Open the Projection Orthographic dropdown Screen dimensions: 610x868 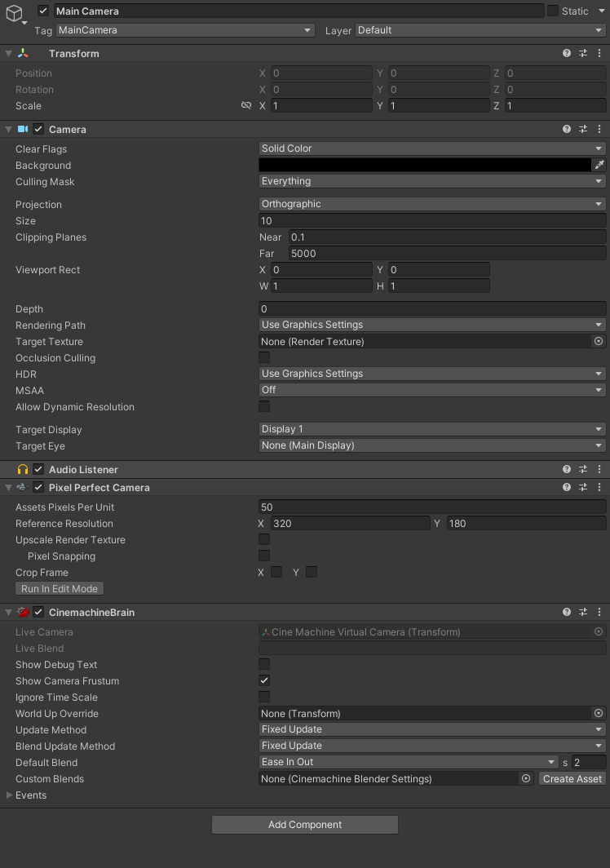coord(432,204)
